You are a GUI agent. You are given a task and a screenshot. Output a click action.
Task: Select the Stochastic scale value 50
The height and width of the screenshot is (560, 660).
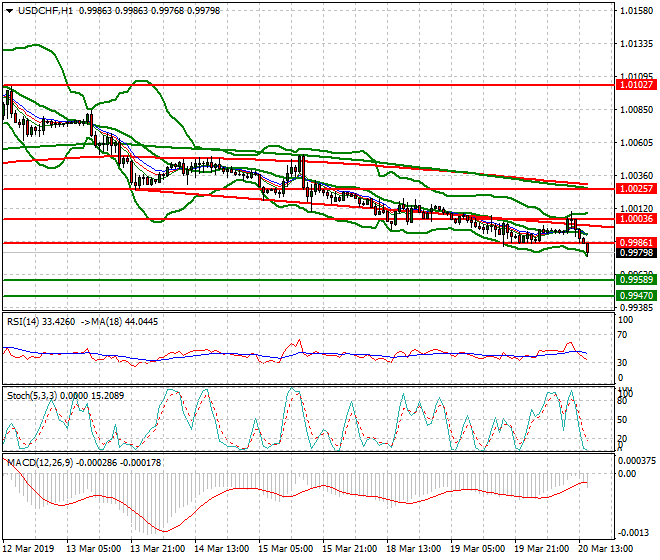pos(622,420)
